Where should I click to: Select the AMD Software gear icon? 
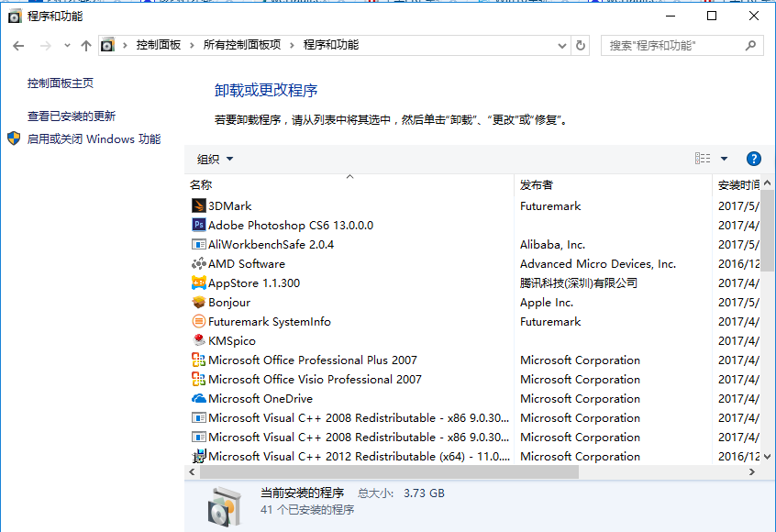coord(198,263)
